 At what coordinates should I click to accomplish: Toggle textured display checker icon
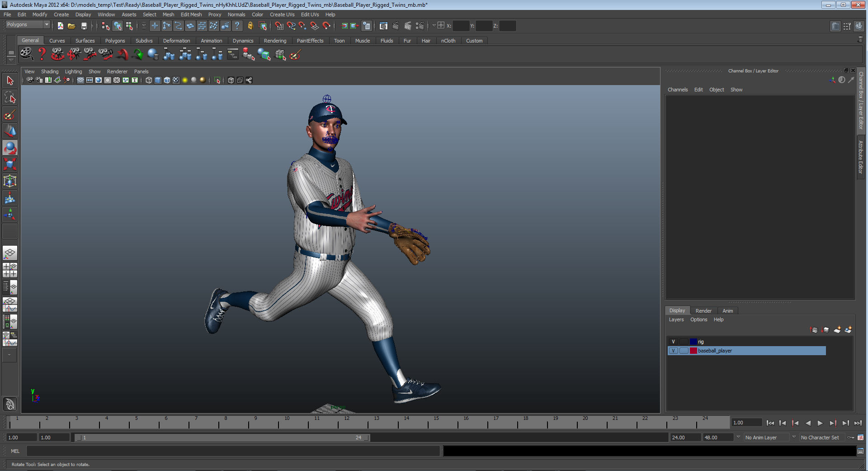tap(176, 80)
